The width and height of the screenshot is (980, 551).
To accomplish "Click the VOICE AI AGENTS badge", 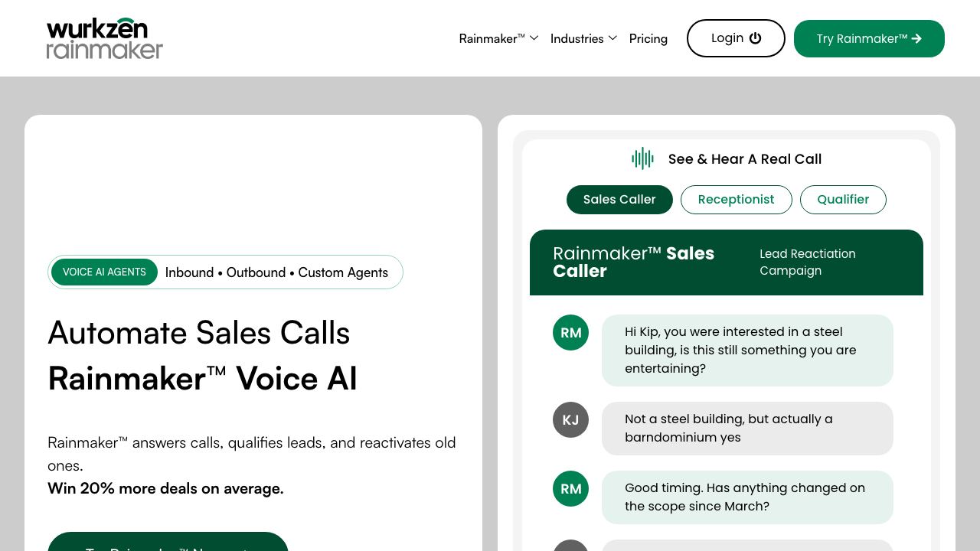I will [x=104, y=272].
